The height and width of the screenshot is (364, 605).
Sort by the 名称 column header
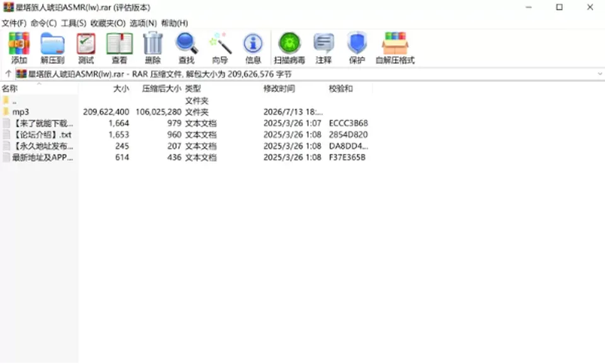click(x=39, y=89)
